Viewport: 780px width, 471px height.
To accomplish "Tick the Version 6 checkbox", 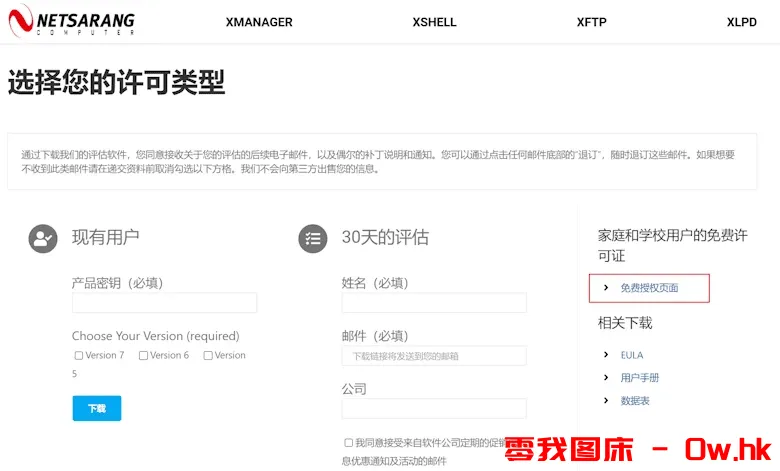I will [143, 356].
